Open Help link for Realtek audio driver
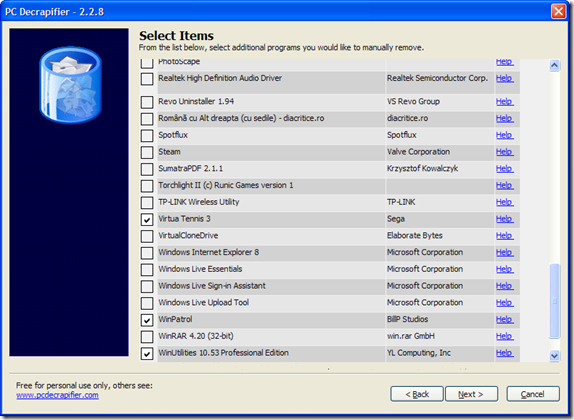 (x=504, y=78)
